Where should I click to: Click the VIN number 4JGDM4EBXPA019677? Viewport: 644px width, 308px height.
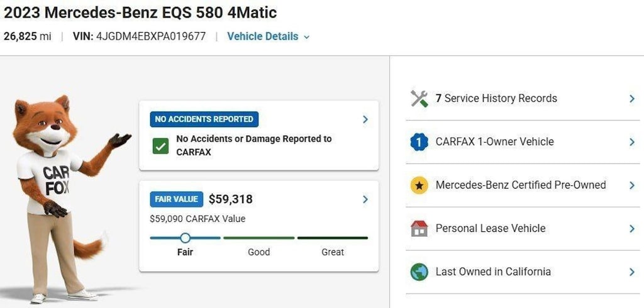151,36
